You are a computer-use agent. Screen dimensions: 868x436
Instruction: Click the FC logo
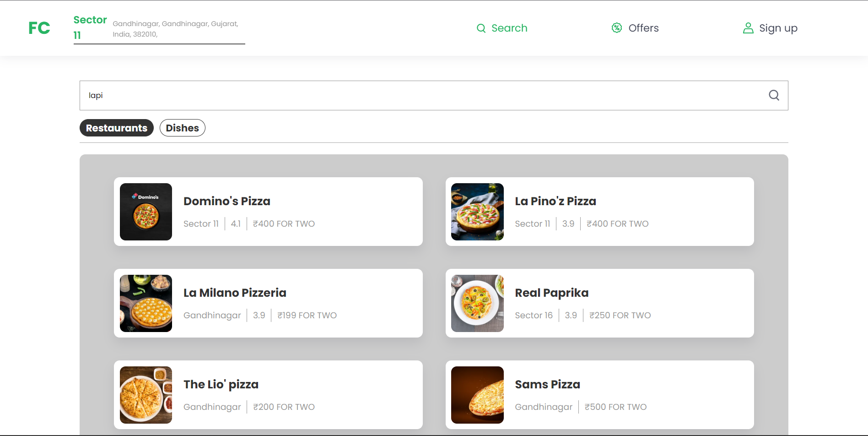coord(39,28)
